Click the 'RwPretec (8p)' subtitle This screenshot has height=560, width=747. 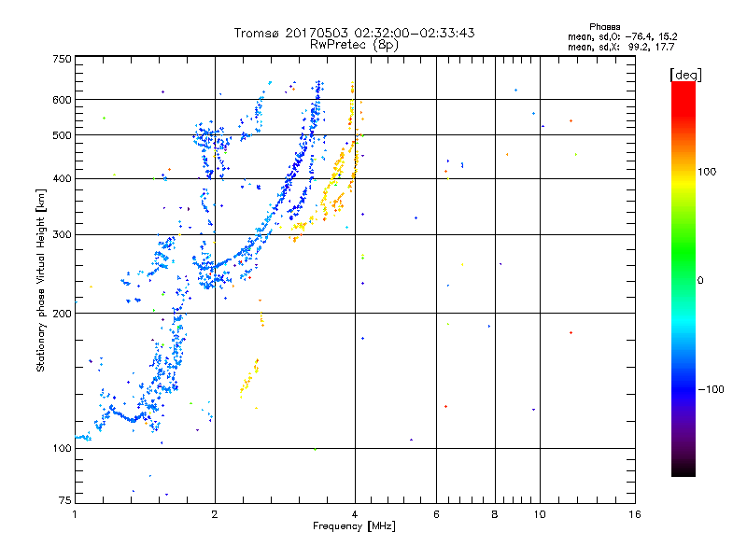[x=354, y=45]
